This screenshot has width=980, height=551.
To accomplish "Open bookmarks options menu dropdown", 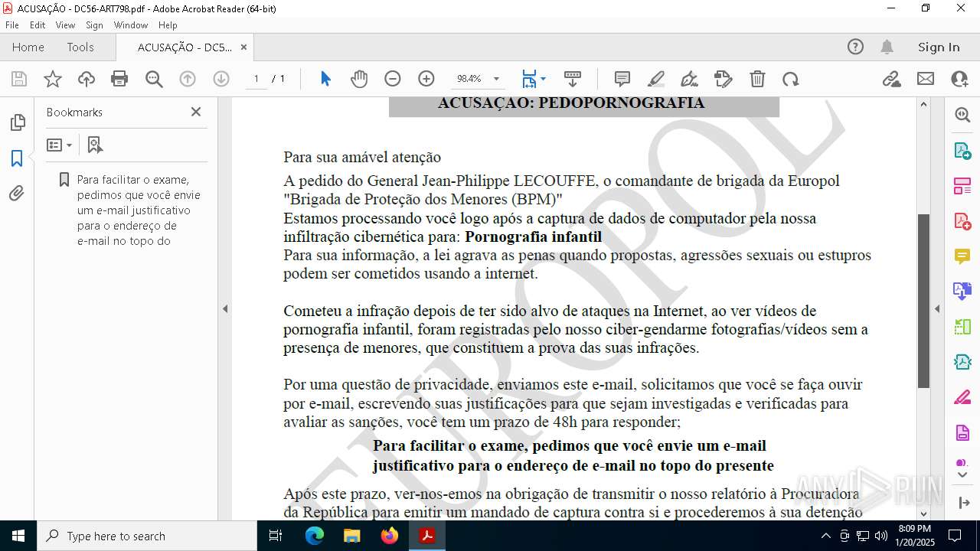I will [x=60, y=145].
